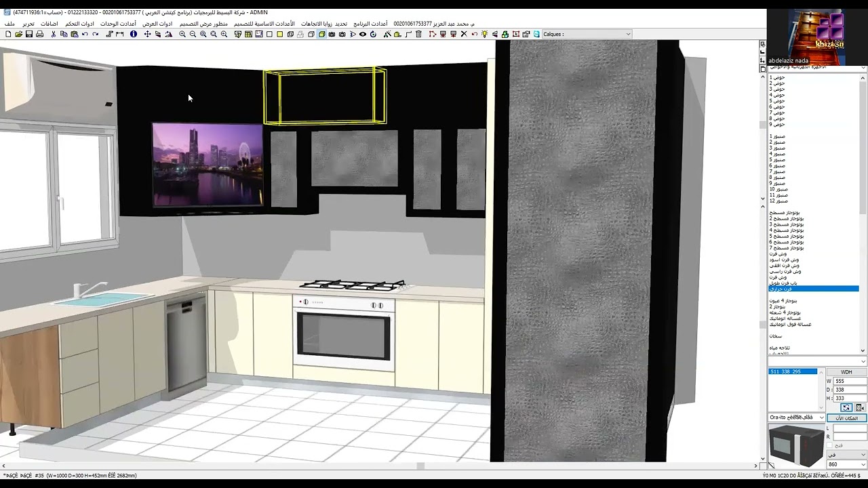This screenshot has height=488, width=868.
Task: Delete the selected object with the trash bin icon
Action: [x=418, y=34]
